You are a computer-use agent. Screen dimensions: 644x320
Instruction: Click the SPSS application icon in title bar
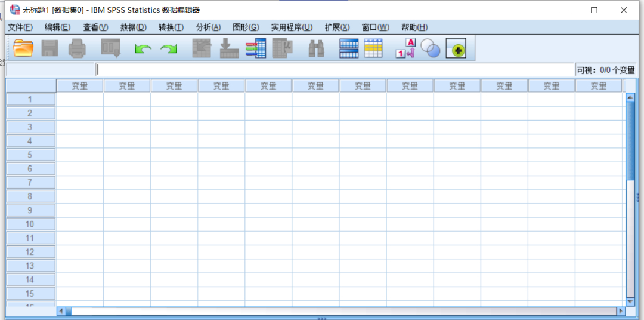[14, 10]
